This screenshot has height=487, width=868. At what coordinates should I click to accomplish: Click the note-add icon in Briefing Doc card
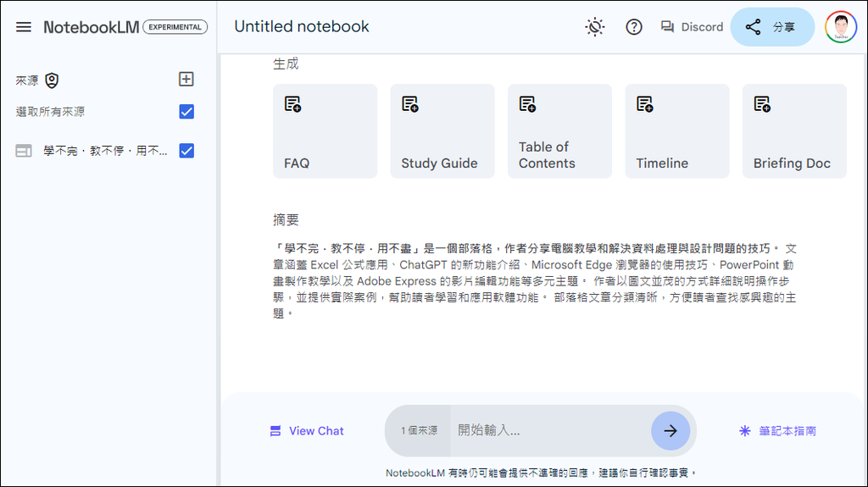click(x=762, y=104)
